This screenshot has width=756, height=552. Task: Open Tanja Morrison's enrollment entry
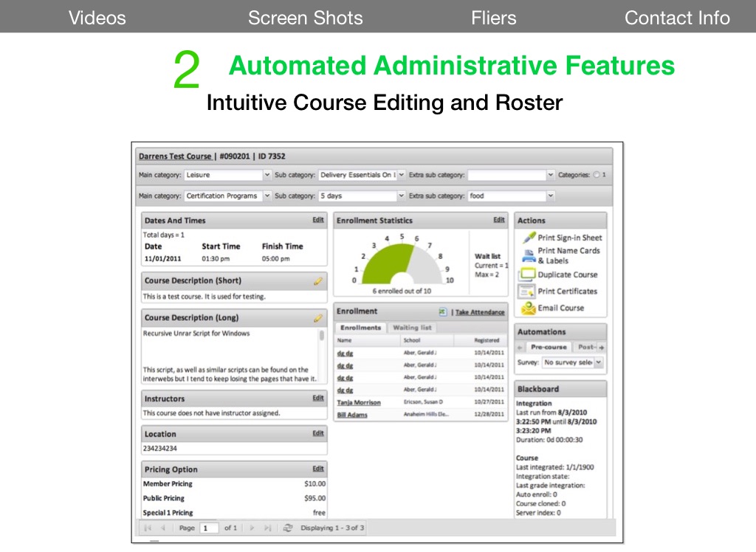(359, 402)
